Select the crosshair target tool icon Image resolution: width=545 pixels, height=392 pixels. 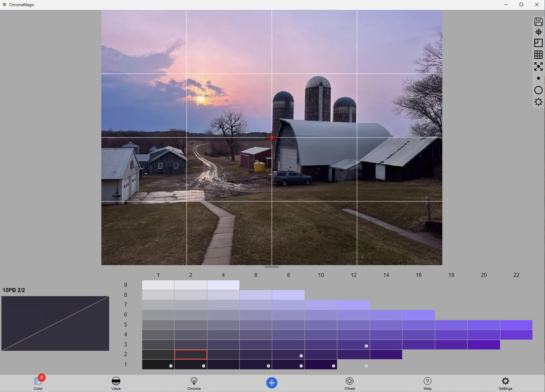(538, 32)
